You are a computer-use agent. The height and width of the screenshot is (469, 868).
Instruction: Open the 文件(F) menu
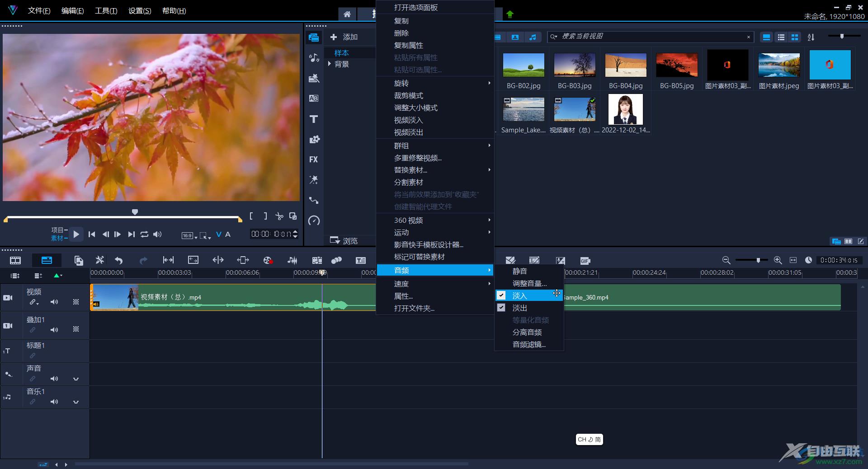click(39, 11)
